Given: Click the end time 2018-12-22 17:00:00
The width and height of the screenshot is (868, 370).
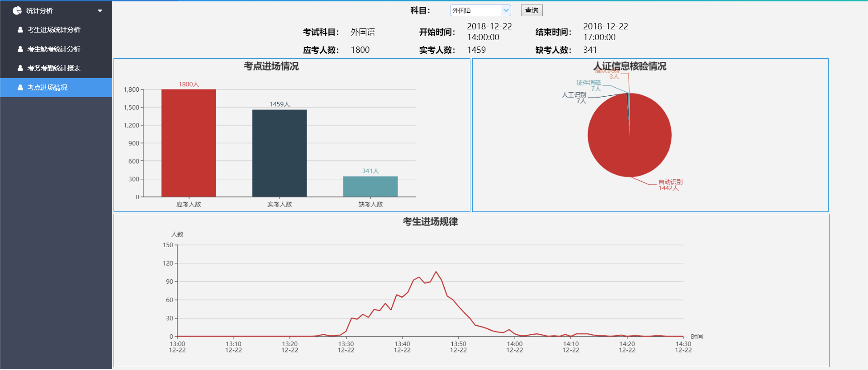Looking at the screenshot, I should click(606, 32).
